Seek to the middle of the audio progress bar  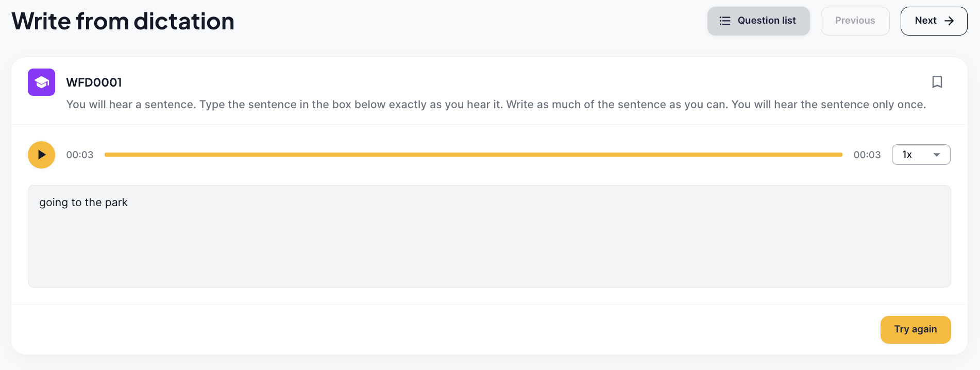(x=474, y=155)
